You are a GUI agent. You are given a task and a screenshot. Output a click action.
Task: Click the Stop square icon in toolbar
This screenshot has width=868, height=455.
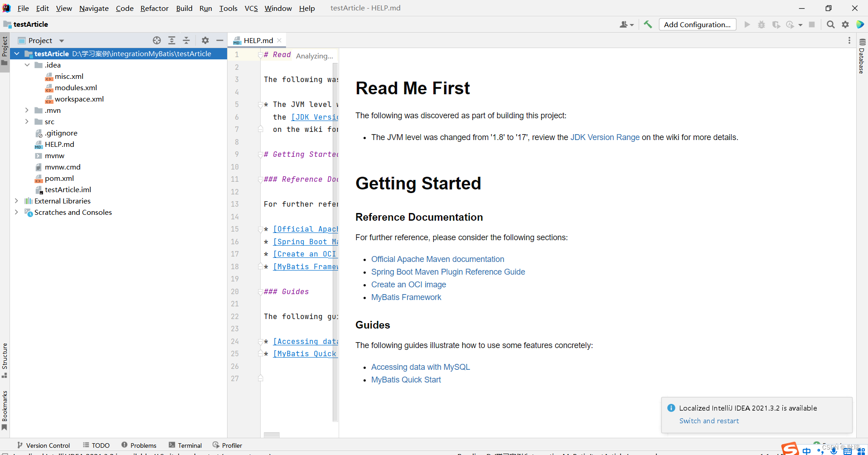pyautogui.click(x=812, y=24)
